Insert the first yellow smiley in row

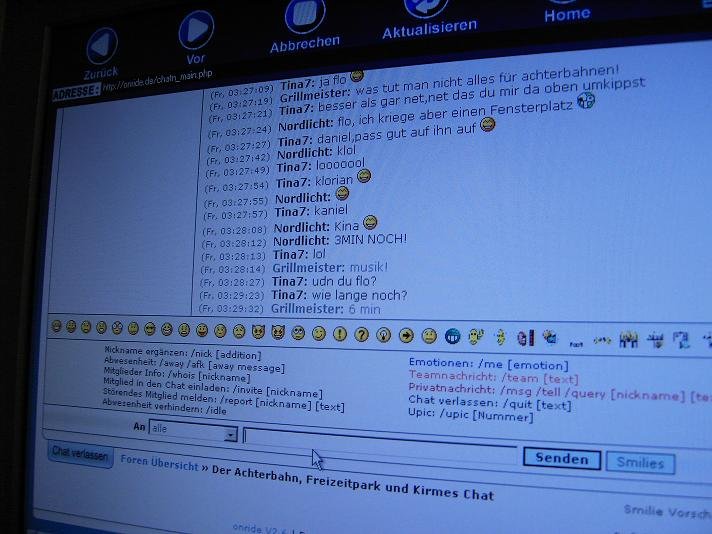point(56,327)
